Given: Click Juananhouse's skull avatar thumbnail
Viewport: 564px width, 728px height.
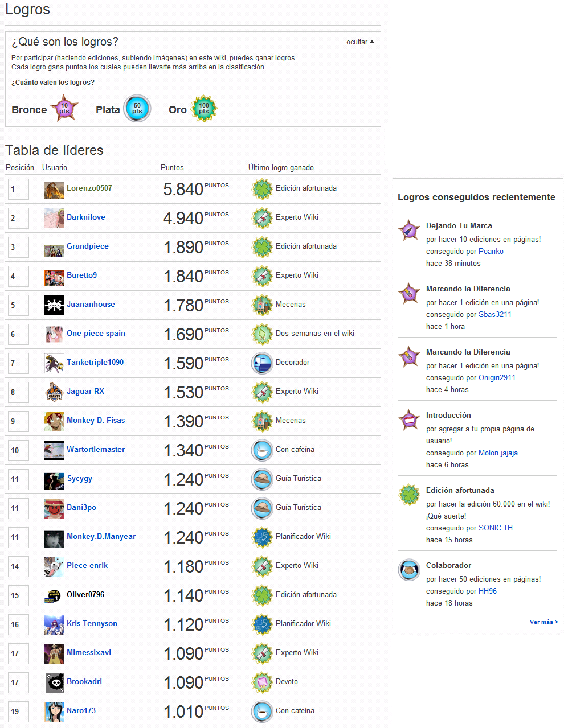Looking at the screenshot, I should 54,305.
